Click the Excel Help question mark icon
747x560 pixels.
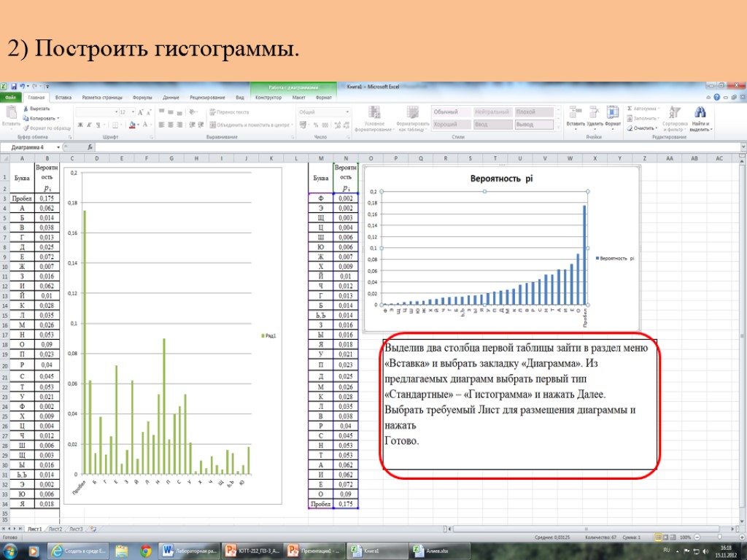pyautogui.click(x=716, y=97)
